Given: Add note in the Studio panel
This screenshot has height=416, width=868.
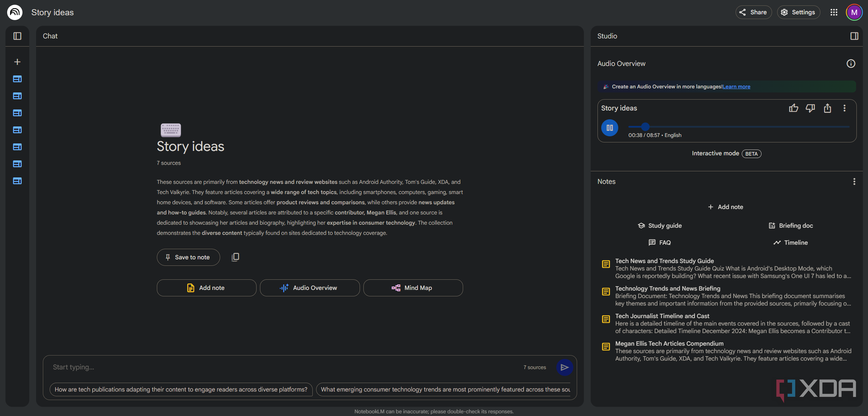Looking at the screenshot, I should point(725,207).
